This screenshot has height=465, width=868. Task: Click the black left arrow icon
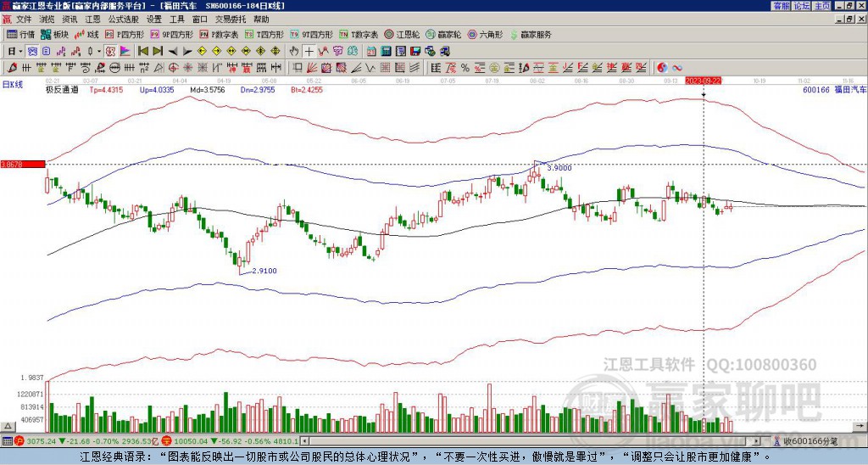coord(173,52)
